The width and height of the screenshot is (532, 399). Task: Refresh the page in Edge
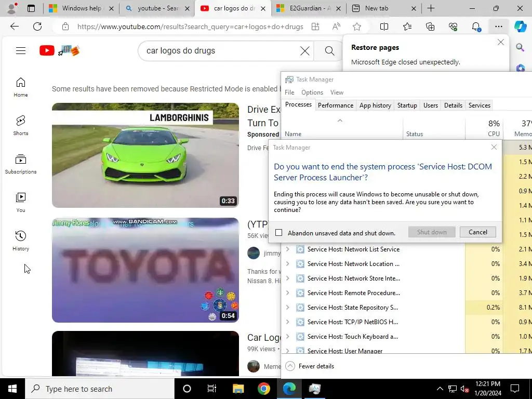(37, 26)
